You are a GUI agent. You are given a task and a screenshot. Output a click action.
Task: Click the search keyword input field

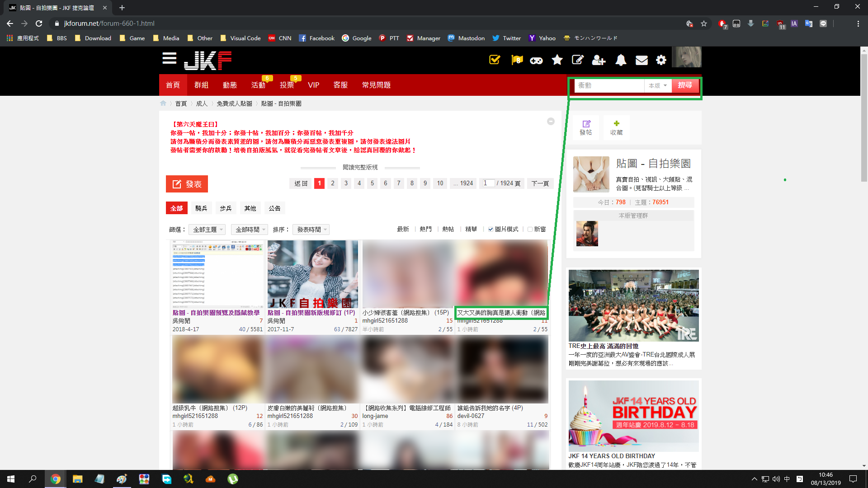(609, 85)
